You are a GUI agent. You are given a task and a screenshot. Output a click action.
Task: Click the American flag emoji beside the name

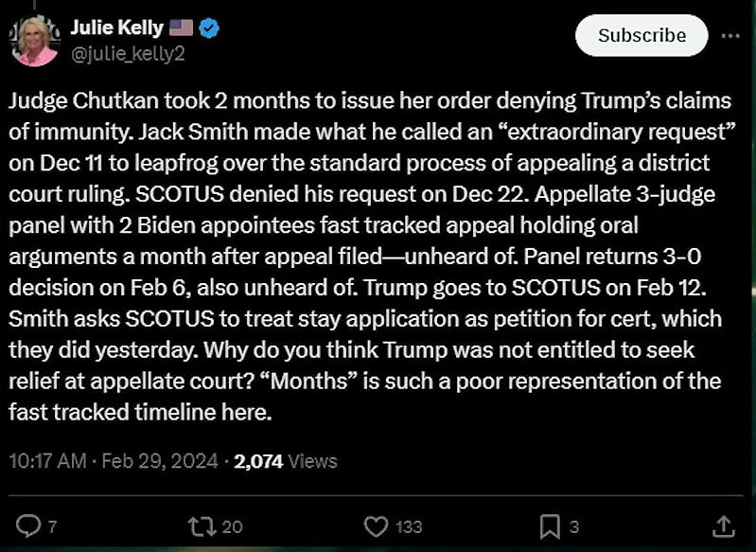click(x=182, y=28)
